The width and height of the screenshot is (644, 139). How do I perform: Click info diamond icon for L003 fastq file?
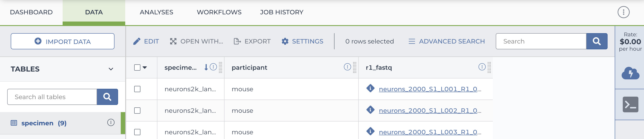click(x=370, y=131)
